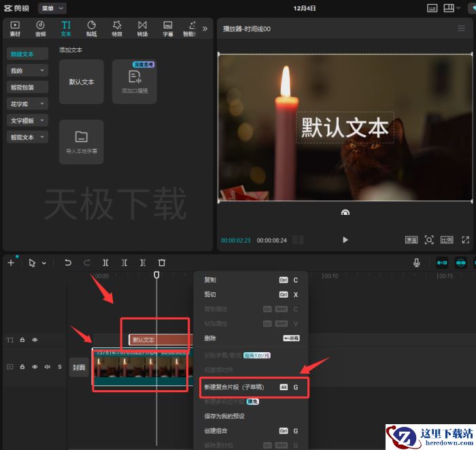The height and width of the screenshot is (450, 476).
Task: Select the 默认文本 clip on the timeline
Action: 160,340
